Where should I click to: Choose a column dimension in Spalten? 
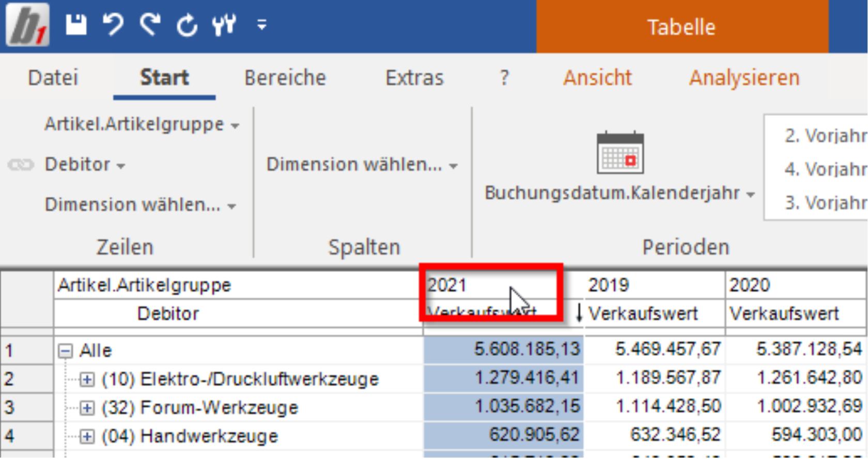(x=362, y=165)
